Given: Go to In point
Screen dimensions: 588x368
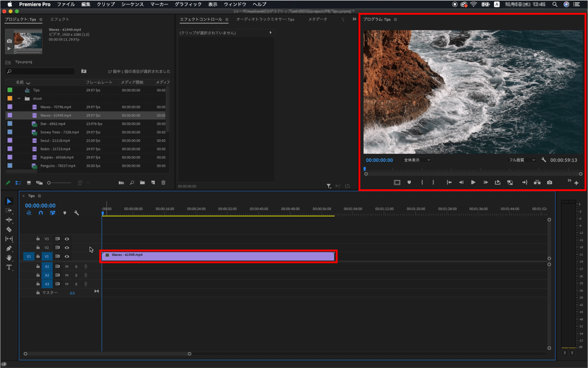Looking at the screenshot, I should click(x=449, y=182).
